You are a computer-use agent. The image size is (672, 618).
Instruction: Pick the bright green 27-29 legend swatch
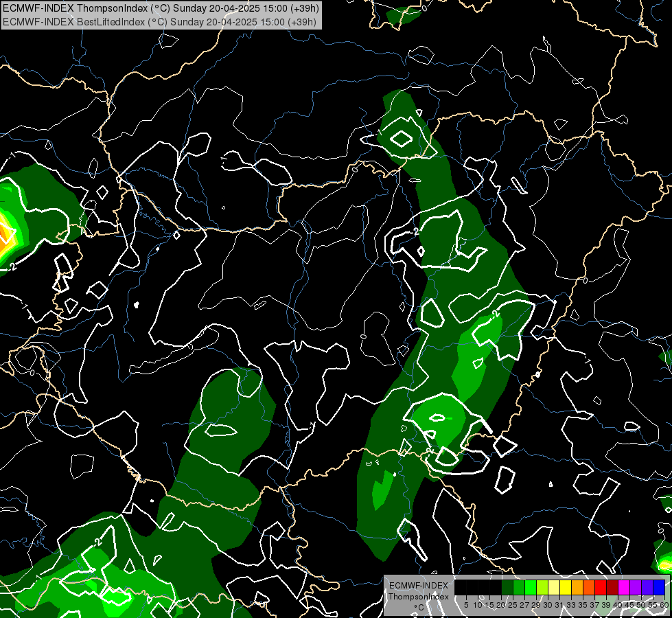[x=531, y=588]
